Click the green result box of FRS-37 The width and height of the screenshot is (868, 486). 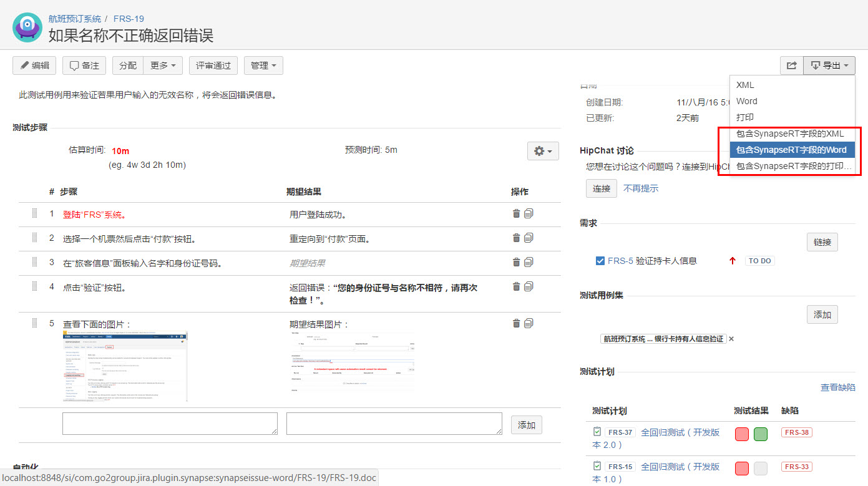coord(761,434)
